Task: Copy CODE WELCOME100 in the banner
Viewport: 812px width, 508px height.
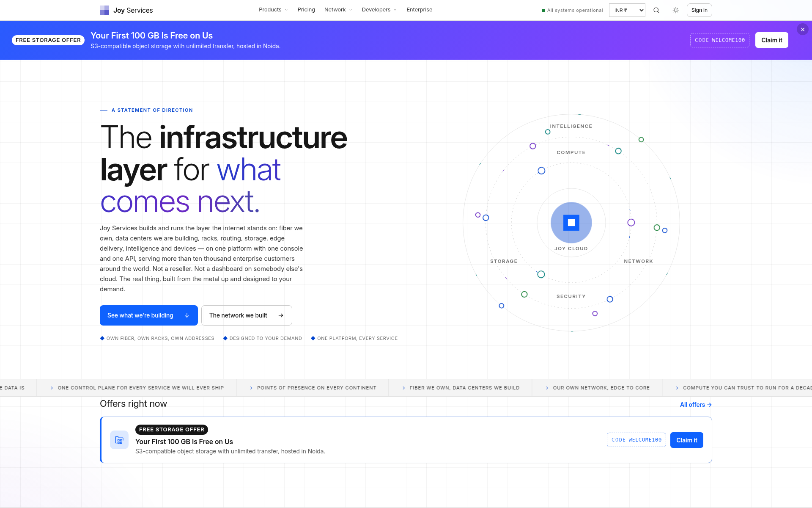Action: pos(719,40)
